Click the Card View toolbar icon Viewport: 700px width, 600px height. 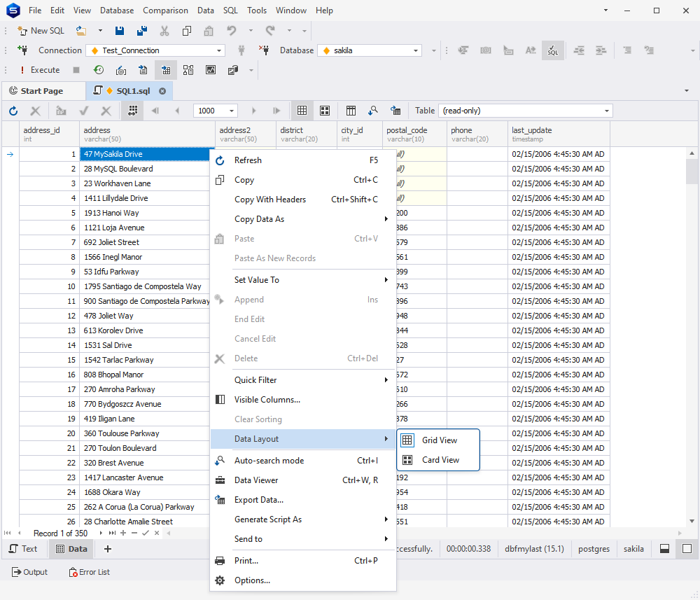coord(325,111)
